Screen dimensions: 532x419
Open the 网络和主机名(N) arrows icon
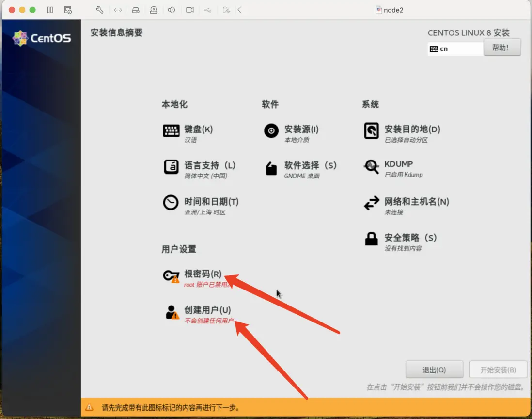coord(372,203)
